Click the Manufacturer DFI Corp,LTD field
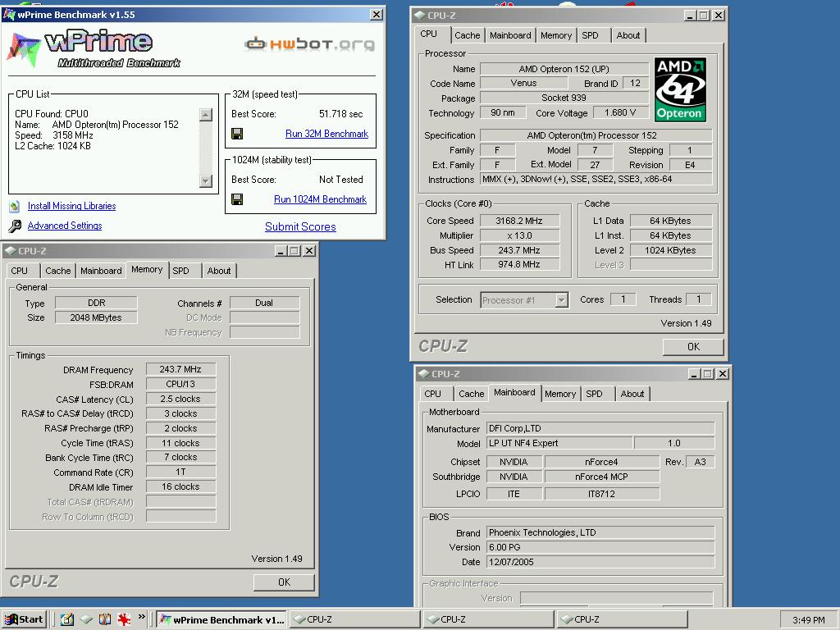The image size is (840, 630). point(600,428)
